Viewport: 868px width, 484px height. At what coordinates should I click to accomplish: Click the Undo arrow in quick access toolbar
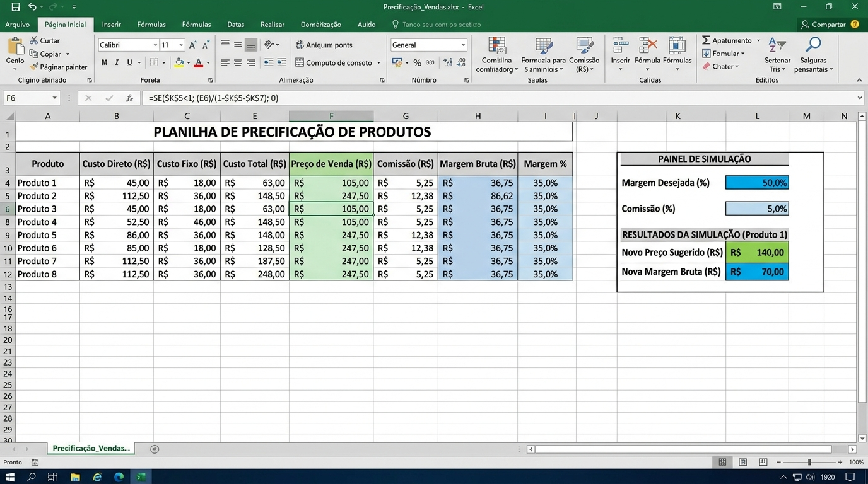coord(32,7)
